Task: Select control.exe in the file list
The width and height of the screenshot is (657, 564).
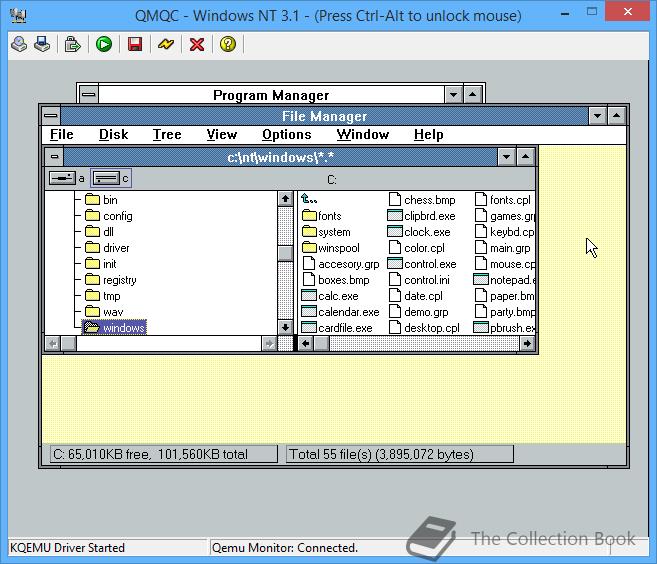Action: coord(422,264)
